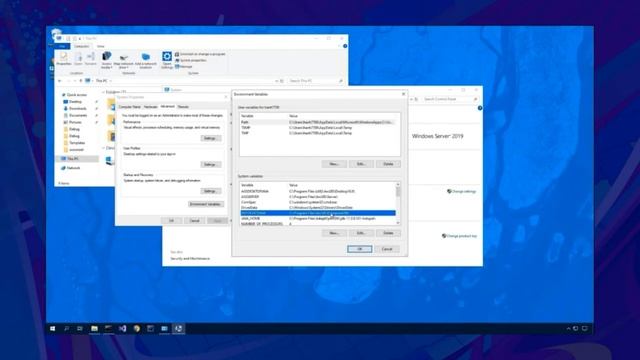Click the up-one-level arrow in File Explorer
This screenshot has width=640, height=360.
coord(81,81)
